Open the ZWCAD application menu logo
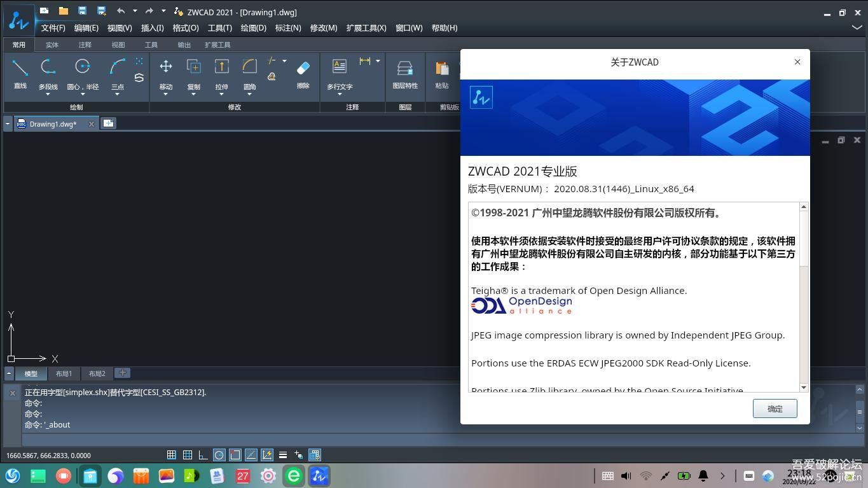Viewport: 868px width, 488px height. [x=18, y=20]
